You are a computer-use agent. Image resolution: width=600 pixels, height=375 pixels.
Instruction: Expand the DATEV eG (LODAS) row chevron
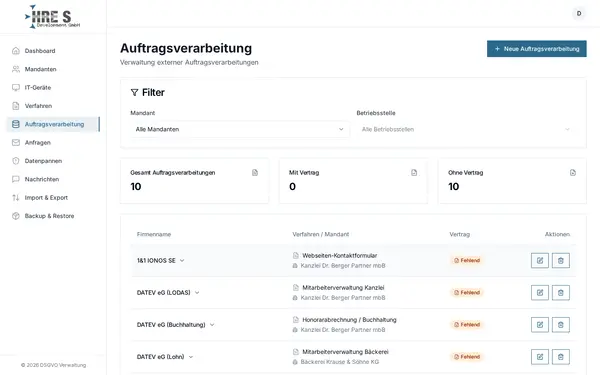197,292
